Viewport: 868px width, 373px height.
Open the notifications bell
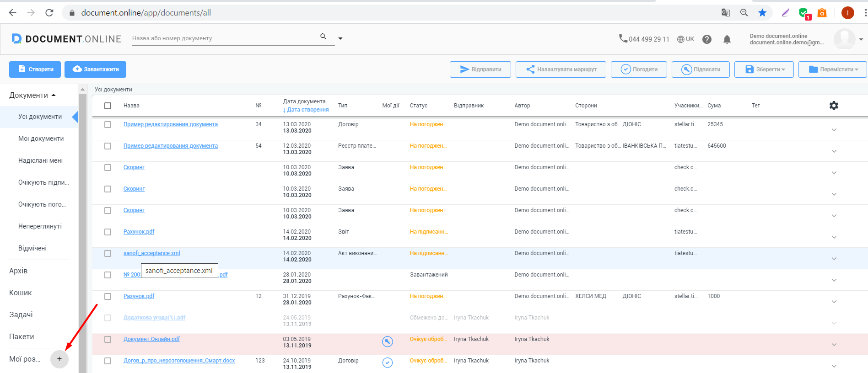pyautogui.click(x=727, y=39)
